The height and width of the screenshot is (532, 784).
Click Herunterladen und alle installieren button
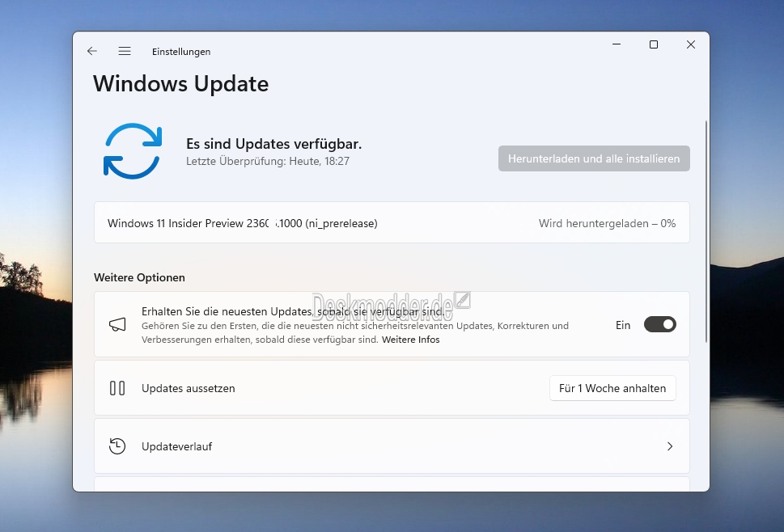[594, 158]
